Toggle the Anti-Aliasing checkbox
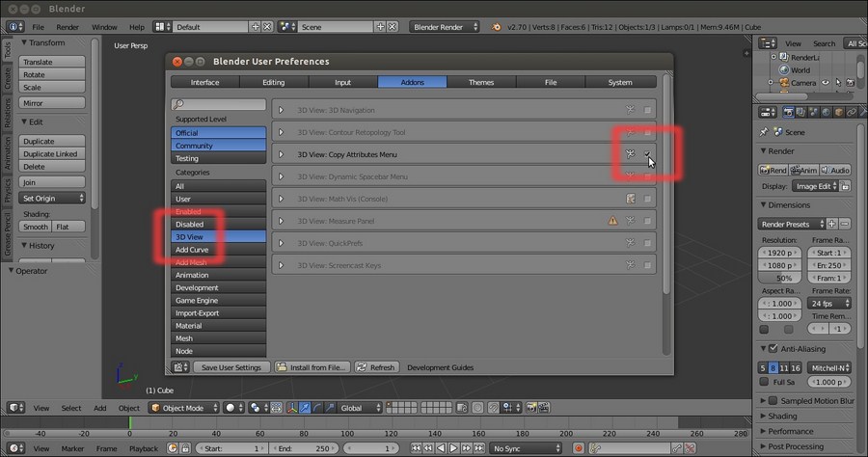868x457 pixels. tap(773, 349)
